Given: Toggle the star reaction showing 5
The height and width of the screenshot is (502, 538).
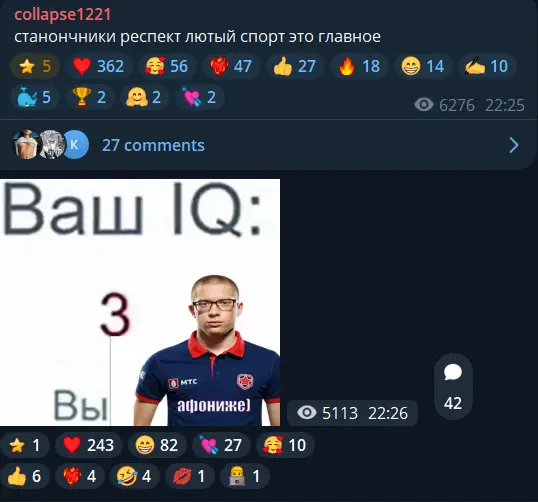Looking at the screenshot, I should click(35, 66).
